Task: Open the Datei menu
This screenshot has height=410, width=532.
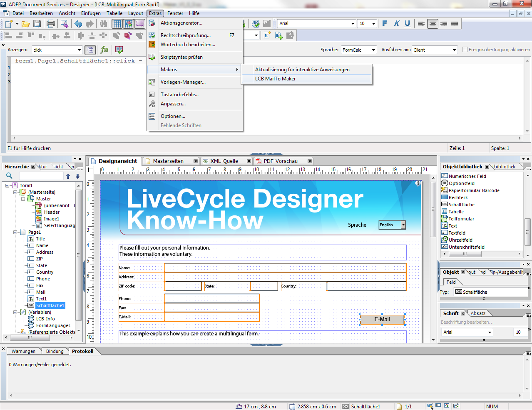Action: click(x=18, y=13)
